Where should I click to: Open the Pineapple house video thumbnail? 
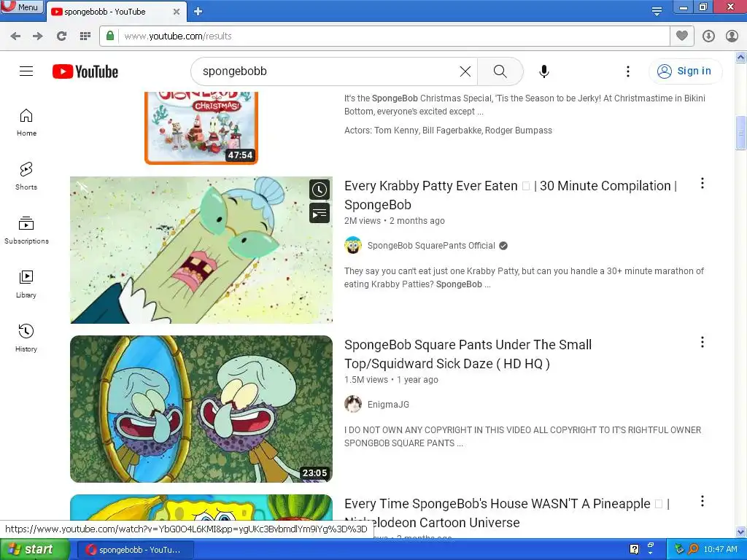[x=201, y=507]
